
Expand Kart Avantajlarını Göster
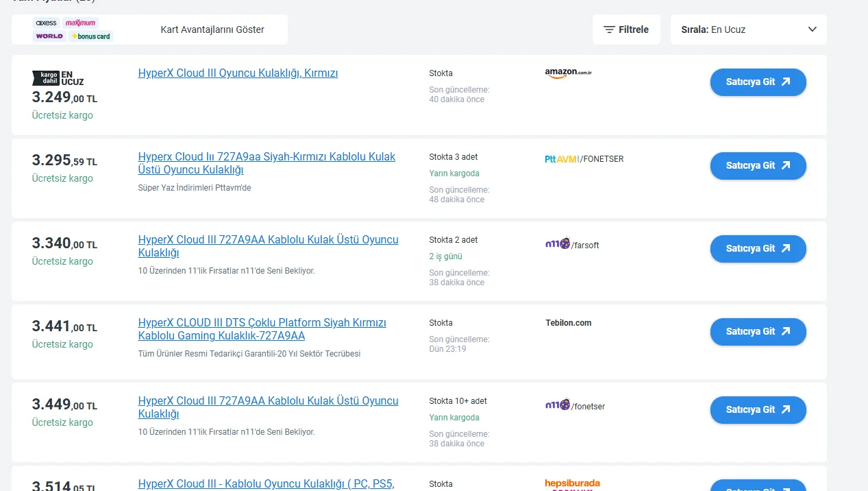point(212,29)
